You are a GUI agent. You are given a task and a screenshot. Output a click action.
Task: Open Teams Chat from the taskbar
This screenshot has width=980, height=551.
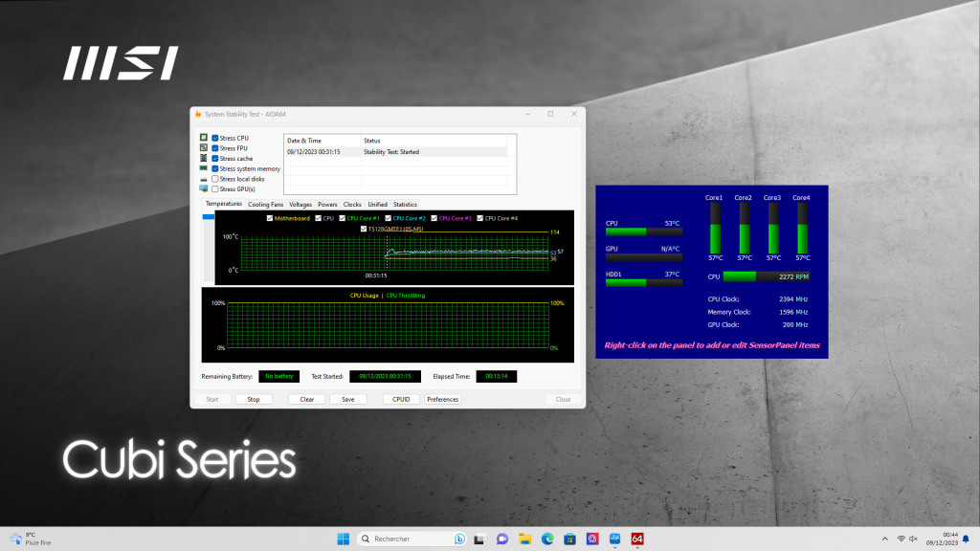(x=501, y=539)
